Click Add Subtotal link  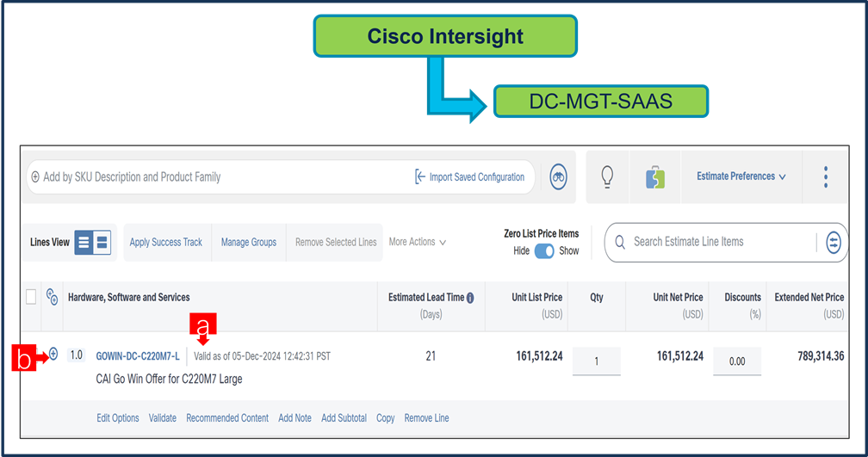tap(344, 418)
